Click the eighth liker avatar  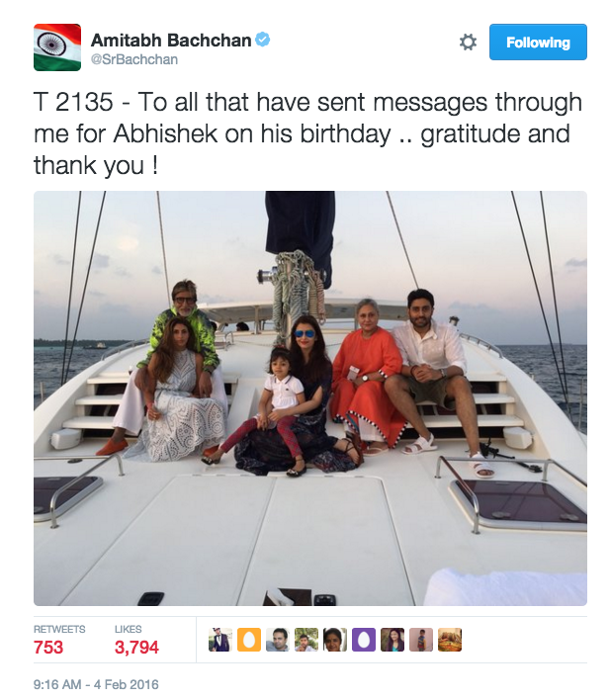[x=421, y=640]
